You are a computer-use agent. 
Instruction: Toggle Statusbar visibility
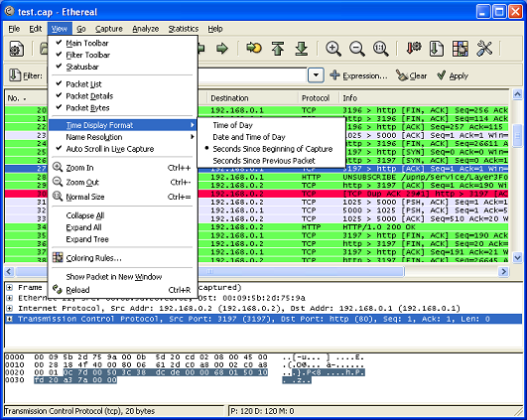point(122,67)
